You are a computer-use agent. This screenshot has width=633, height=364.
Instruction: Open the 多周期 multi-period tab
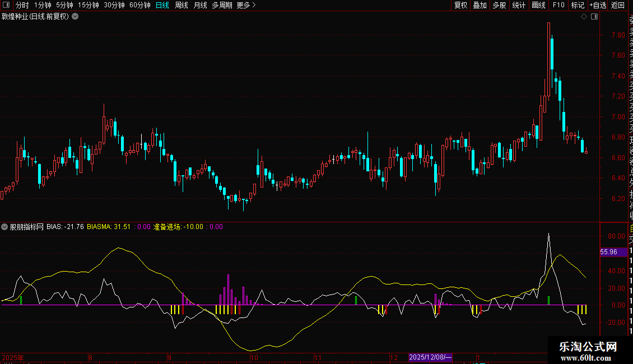click(x=222, y=5)
